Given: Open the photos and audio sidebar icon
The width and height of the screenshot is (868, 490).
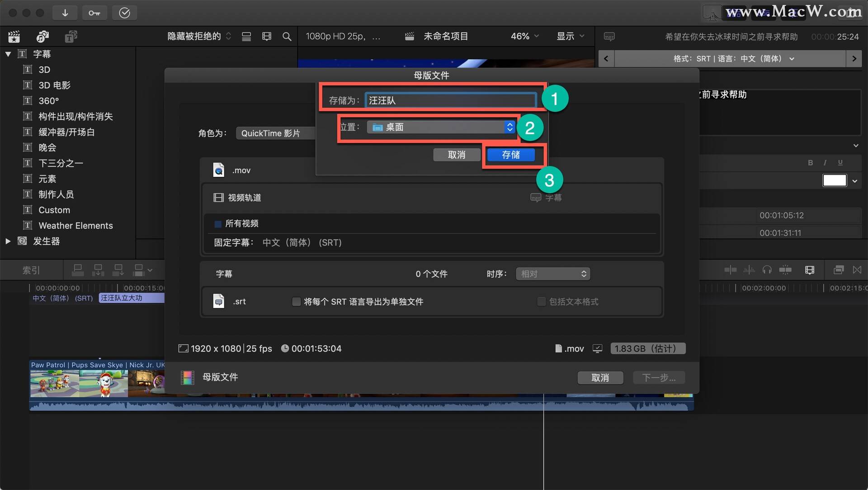Looking at the screenshot, I should [x=42, y=36].
